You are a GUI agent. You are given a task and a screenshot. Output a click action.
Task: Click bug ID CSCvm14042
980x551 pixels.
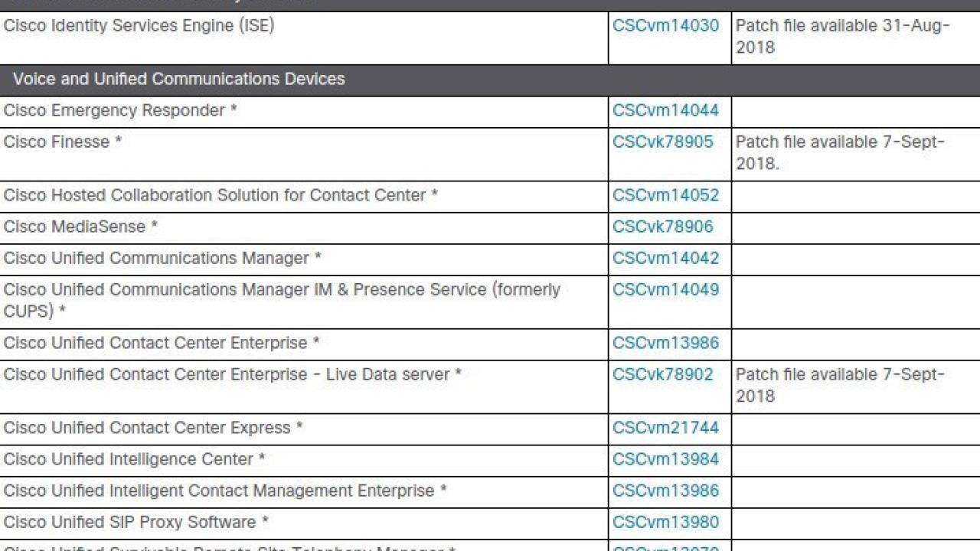(665, 258)
